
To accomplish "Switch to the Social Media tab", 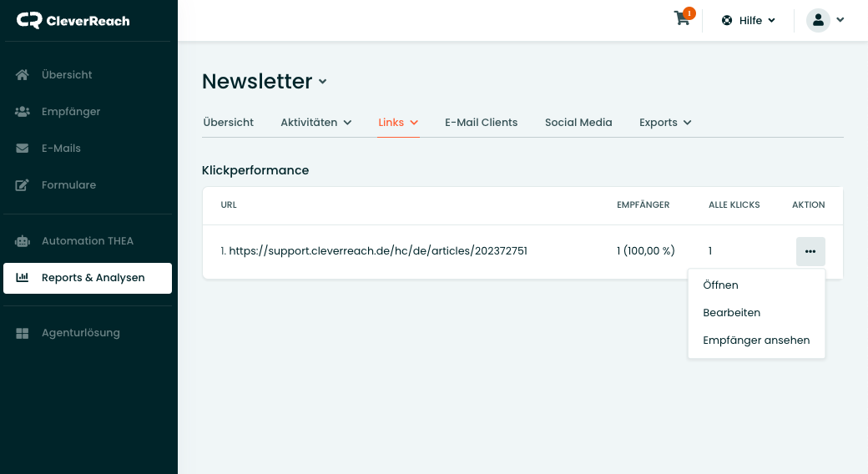I will (x=578, y=123).
